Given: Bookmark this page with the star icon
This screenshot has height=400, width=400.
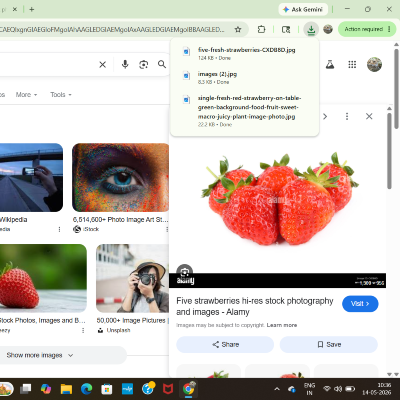Looking at the screenshot, I should pos(238,29).
